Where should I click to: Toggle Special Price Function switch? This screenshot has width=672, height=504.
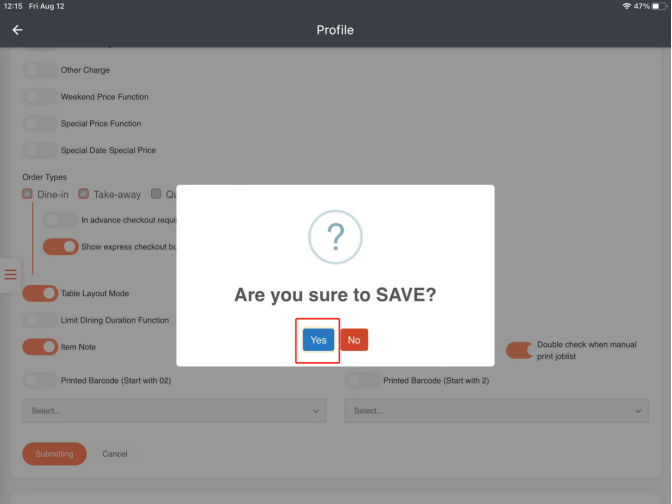(x=40, y=124)
